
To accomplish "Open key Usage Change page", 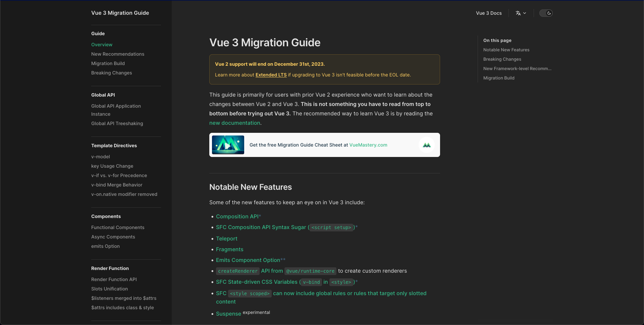I will tap(112, 166).
